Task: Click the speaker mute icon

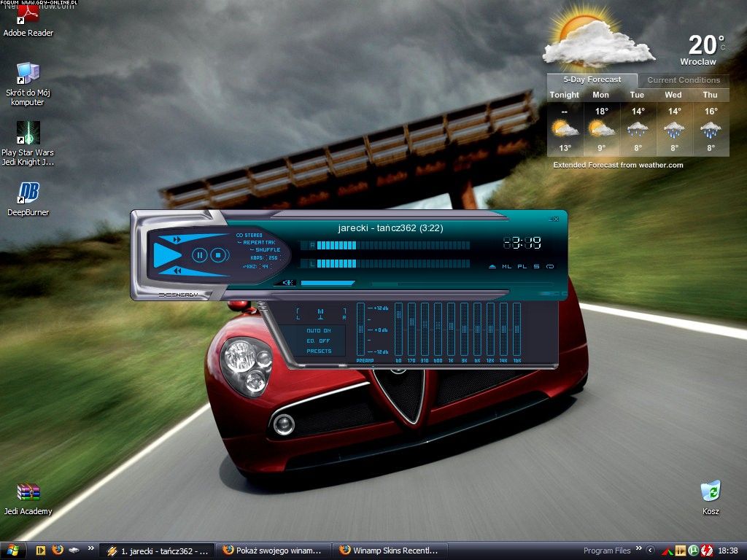Action: [288, 283]
